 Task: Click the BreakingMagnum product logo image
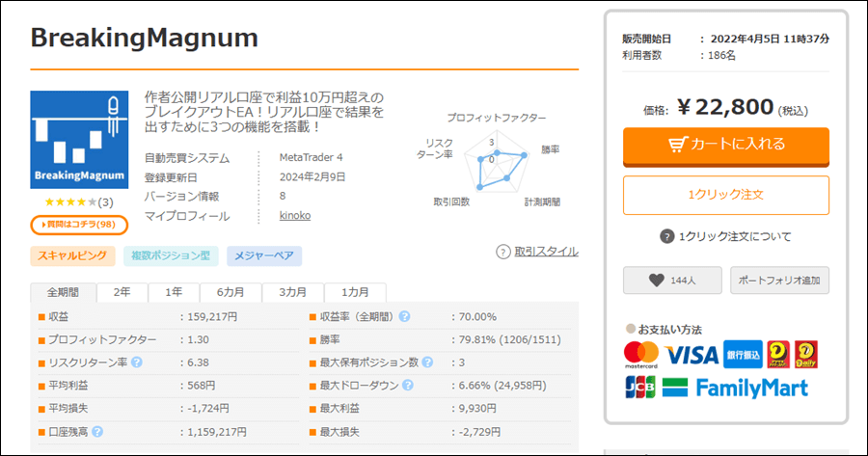pos(79,140)
